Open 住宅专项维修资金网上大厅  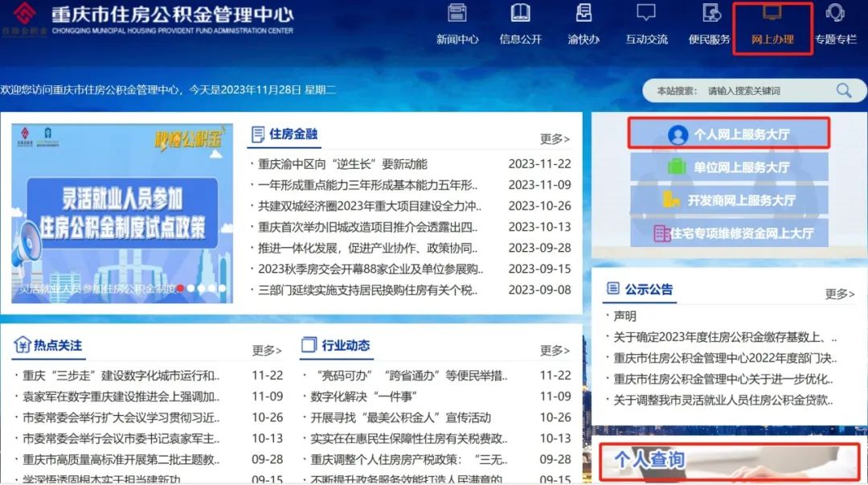pos(728,234)
